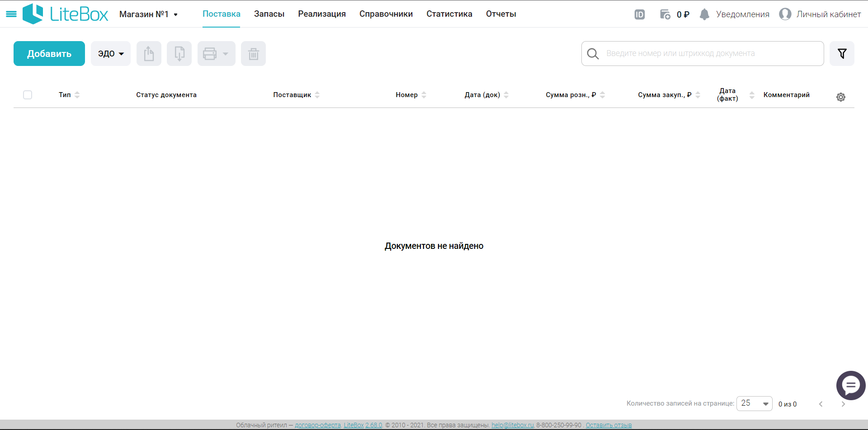Toggle the select-all documents checkbox
This screenshot has height=430, width=868.
28,95
